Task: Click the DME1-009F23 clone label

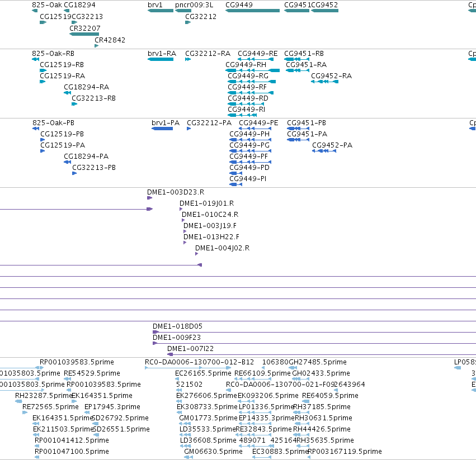Action: 176,338
